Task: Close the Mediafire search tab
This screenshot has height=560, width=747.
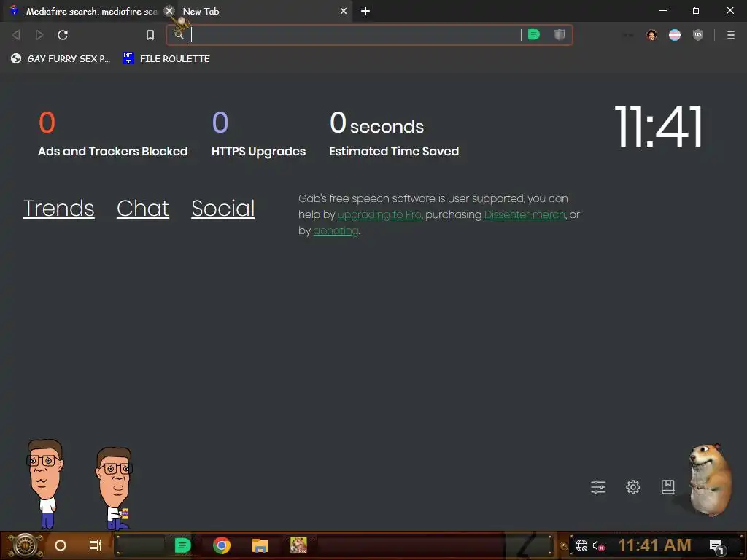Action: (x=169, y=11)
